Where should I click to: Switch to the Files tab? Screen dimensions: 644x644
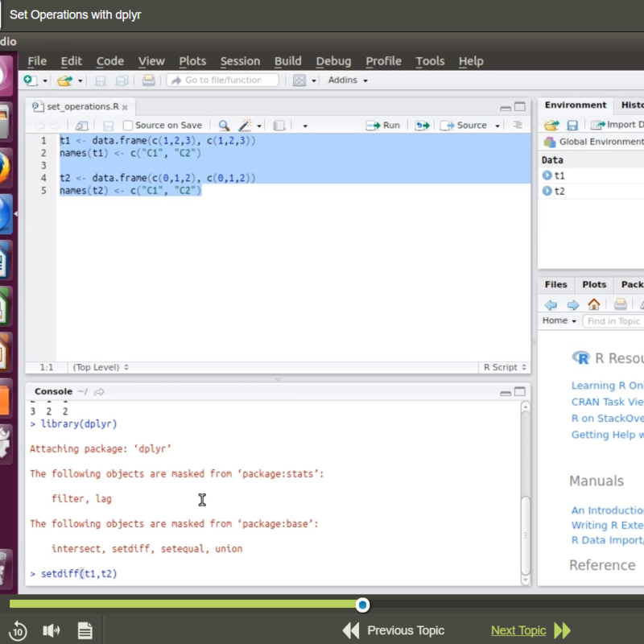(x=555, y=285)
